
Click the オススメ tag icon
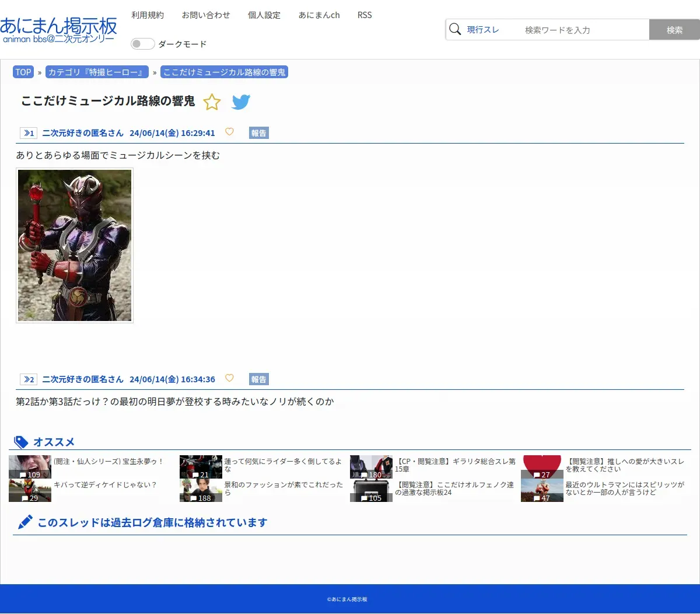pos(21,442)
